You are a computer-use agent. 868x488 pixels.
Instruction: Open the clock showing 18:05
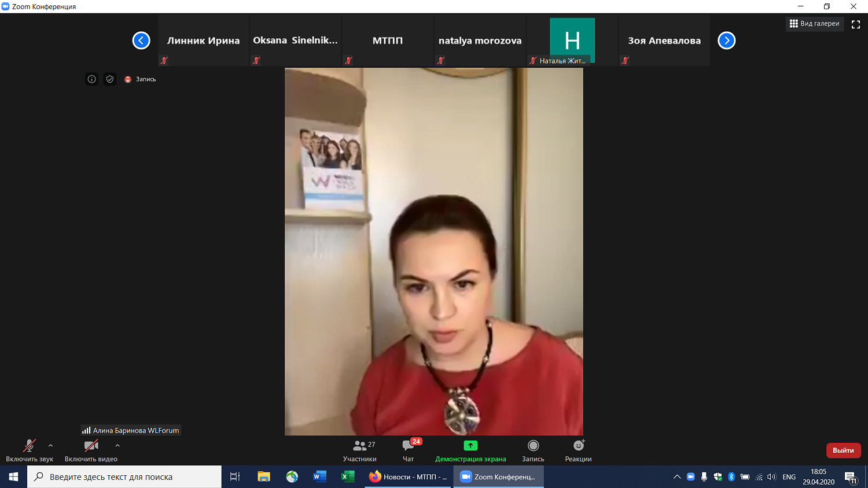point(818,477)
